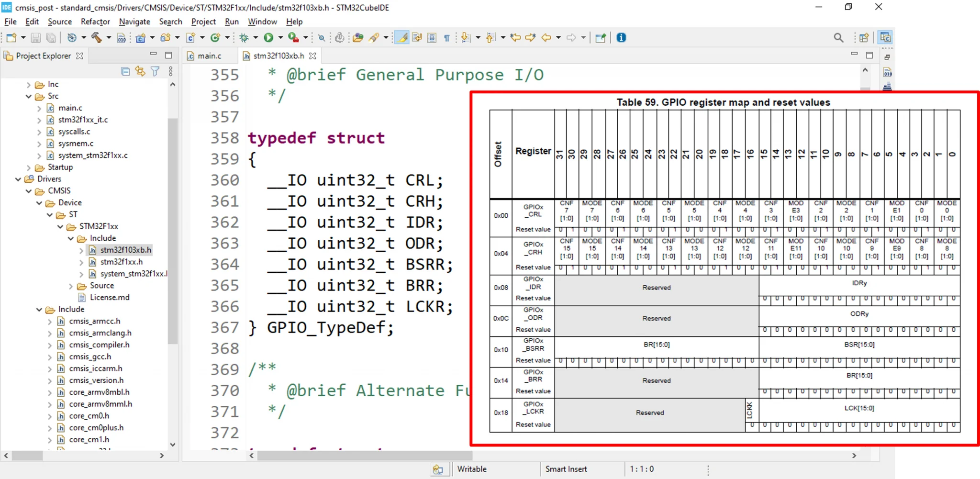980x479 pixels.
Task: Open Project Explorer filters (funnel icon)
Action: pos(154,71)
